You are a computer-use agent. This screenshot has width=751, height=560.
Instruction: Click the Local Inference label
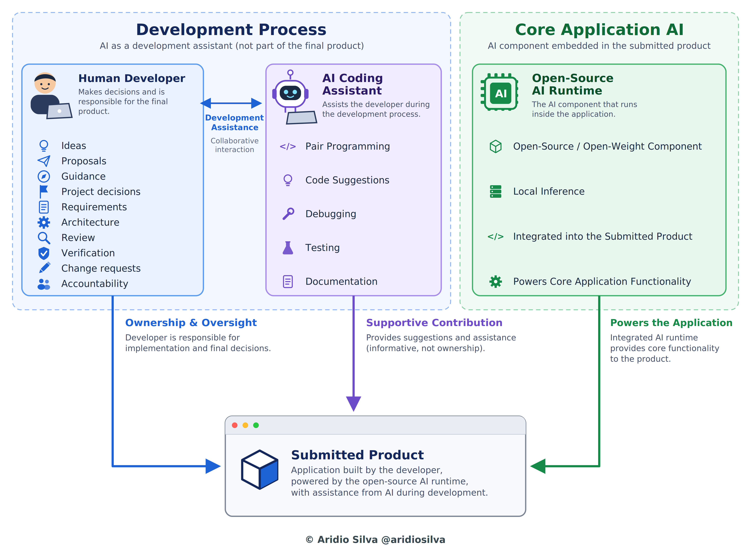pyautogui.click(x=549, y=191)
